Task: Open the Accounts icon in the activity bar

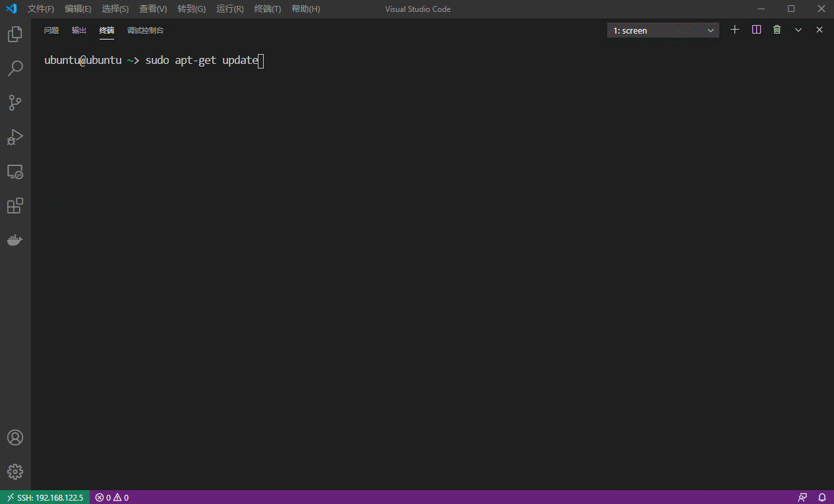Action: click(15, 437)
